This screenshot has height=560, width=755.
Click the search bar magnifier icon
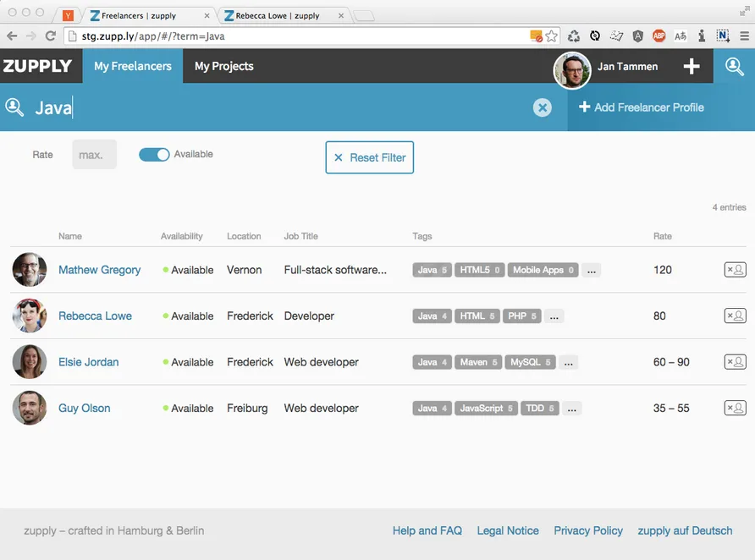[x=14, y=107]
